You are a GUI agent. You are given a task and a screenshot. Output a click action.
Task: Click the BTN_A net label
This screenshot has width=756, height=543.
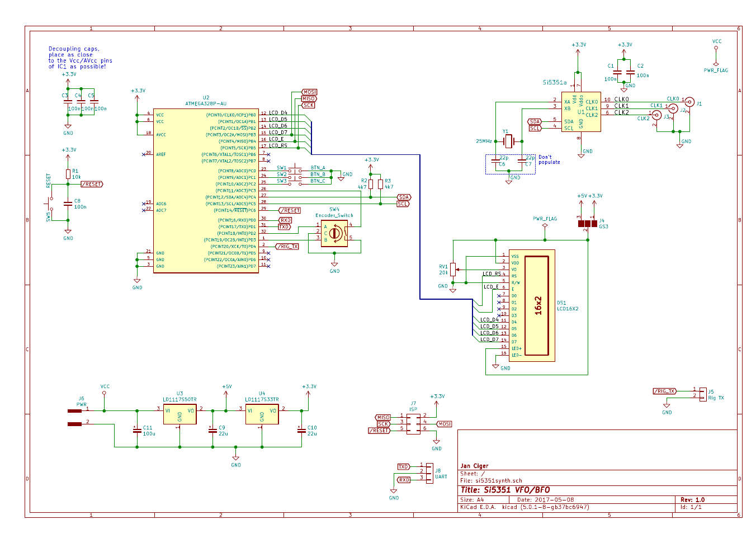click(318, 168)
